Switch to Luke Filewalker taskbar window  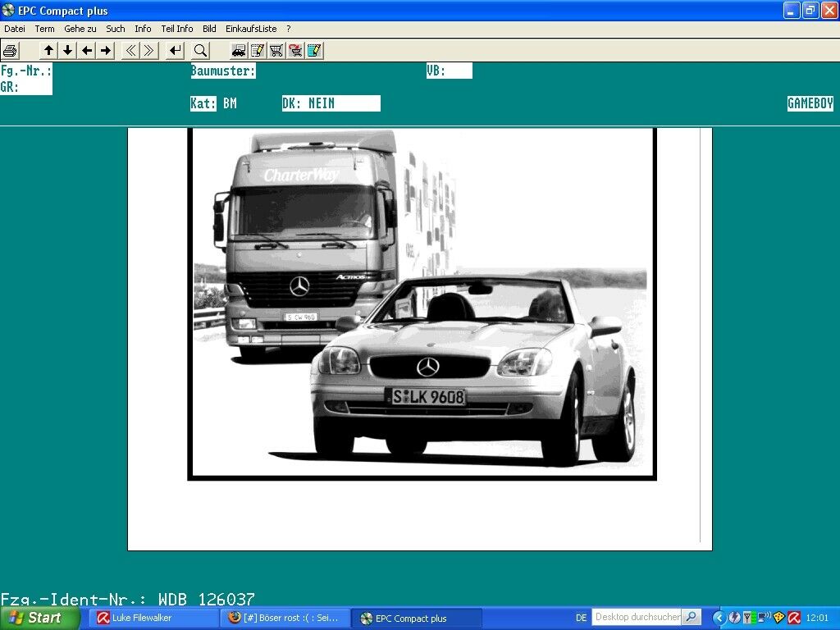point(153,618)
